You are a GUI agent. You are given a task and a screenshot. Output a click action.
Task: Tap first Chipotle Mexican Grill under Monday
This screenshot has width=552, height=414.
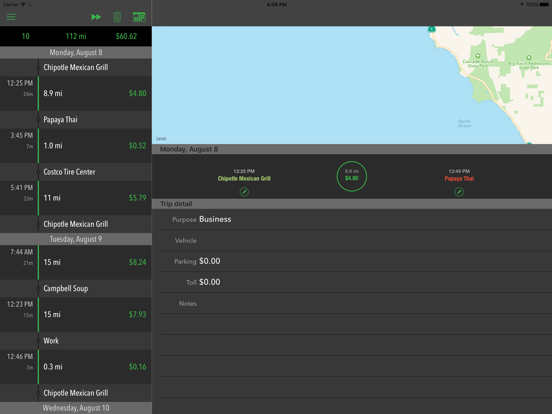click(76, 67)
